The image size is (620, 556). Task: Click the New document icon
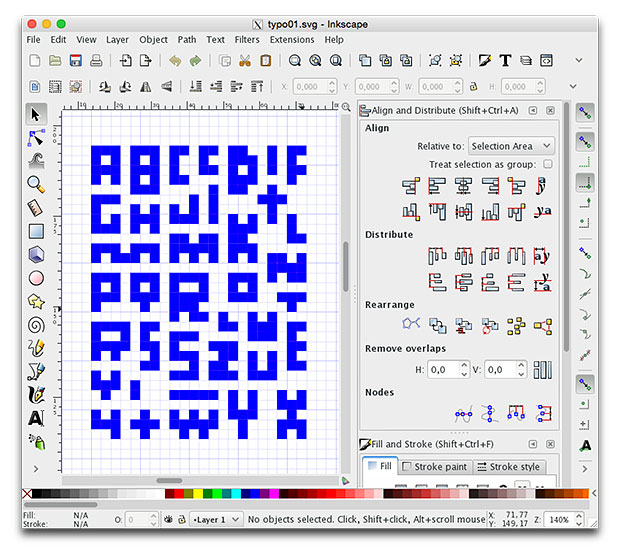pyautogui.click(x=35, y=61)
